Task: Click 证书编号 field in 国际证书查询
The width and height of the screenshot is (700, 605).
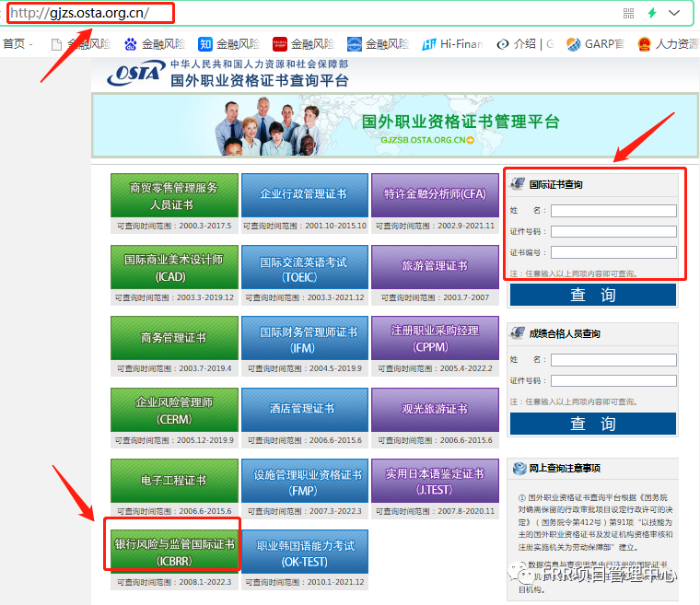Action: [613, 252]
